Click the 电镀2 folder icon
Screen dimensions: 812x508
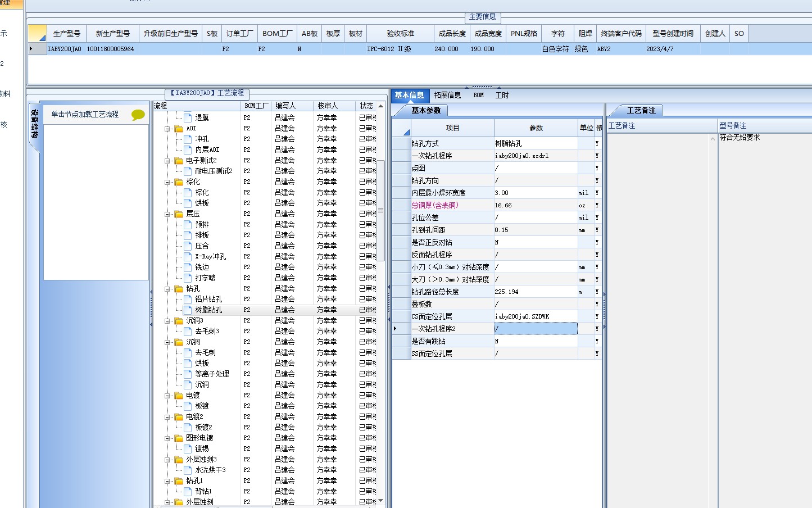tap(179, 417)
